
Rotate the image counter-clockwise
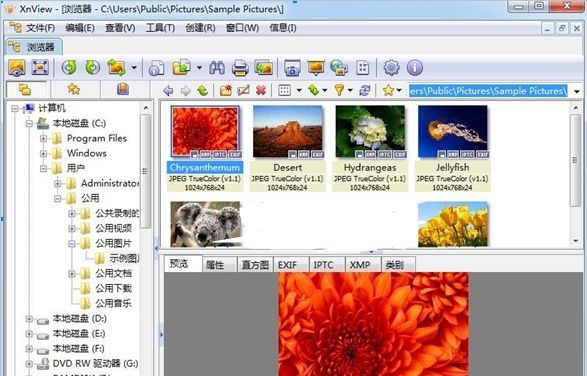pos(69,68)
